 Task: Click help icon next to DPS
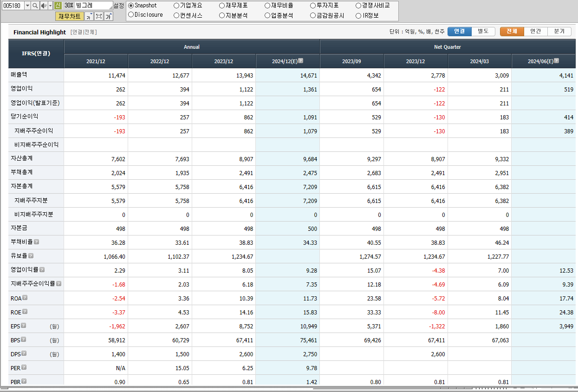tap(24, 353)
